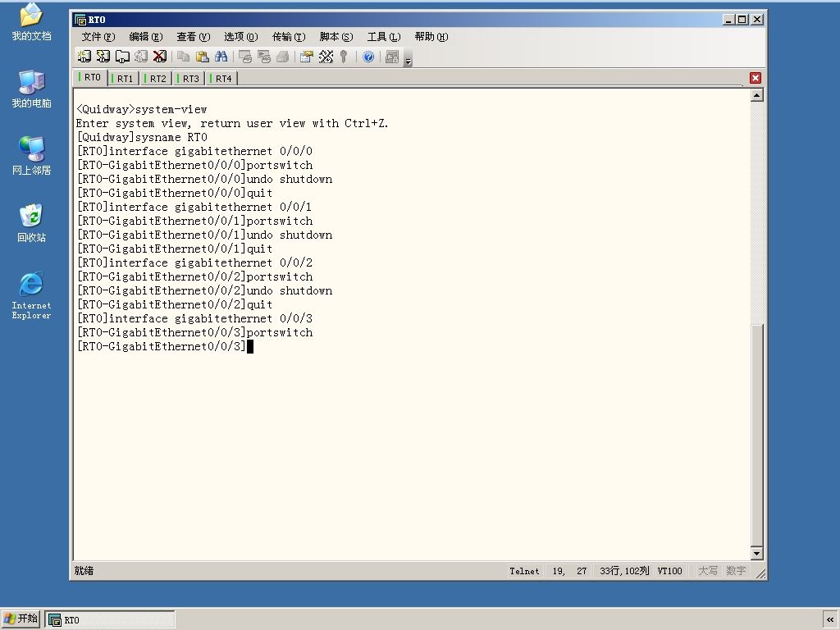Click the vertical scrollbar thumb
840x630 pixels.
click(756, 435)
